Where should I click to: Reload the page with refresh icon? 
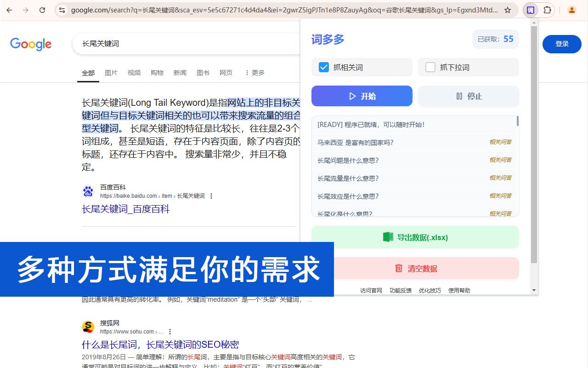(42, 10)
